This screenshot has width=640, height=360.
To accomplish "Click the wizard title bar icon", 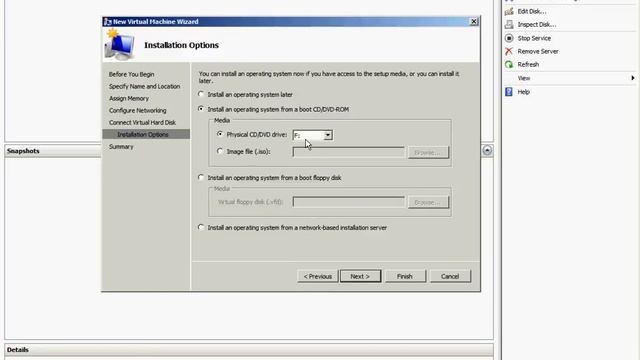I will pyautogui.click(x=108, y=22).
